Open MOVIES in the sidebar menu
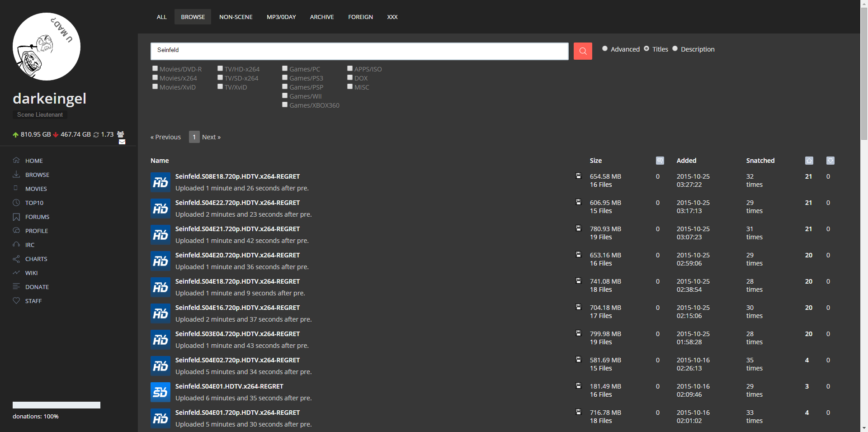Screen dimensions: 868x432 (x=36, y=189)
